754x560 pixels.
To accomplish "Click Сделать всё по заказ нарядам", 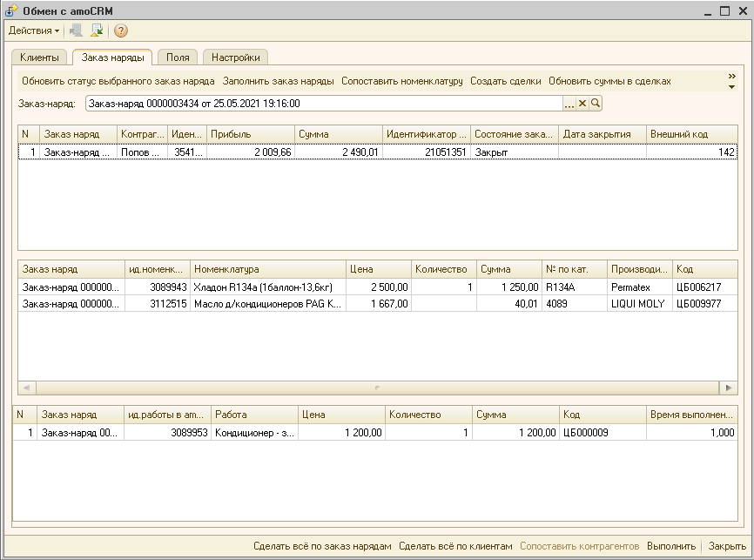I will pyautogui.click(x=322, y=547).
